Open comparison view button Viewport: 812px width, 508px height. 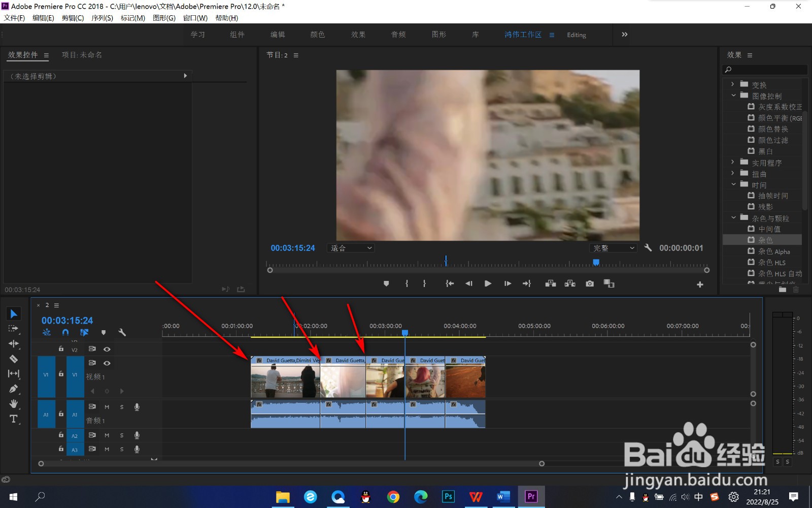coord(609,283)
